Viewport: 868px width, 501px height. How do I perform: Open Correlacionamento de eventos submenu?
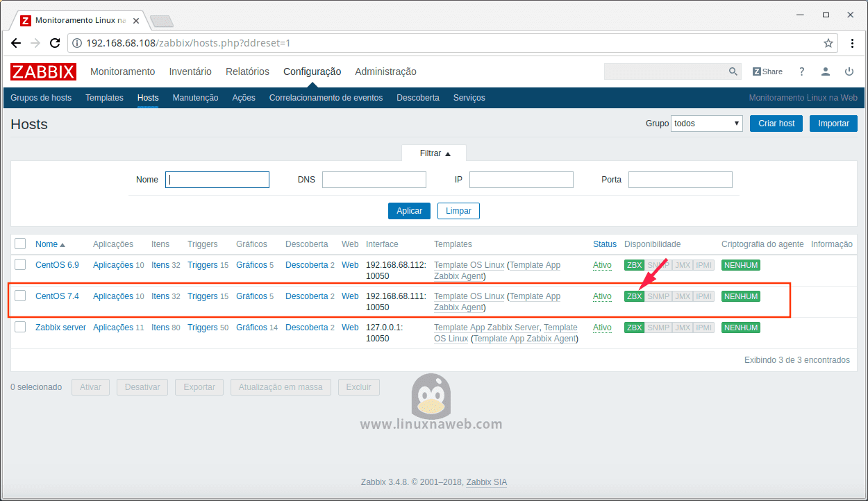[326, 98]
